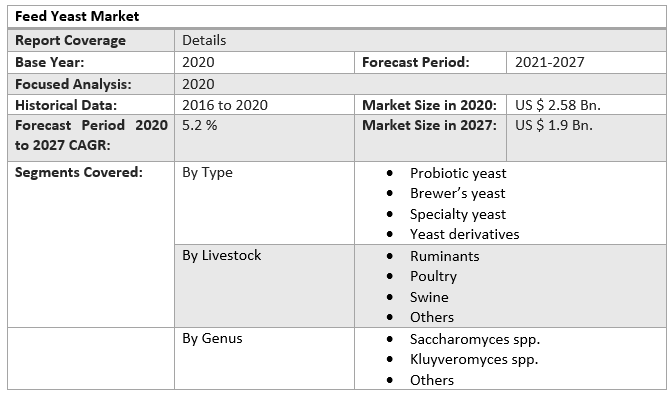Click the Probiotic yeast bullet item
This screenshot has width=670, height=400.
pyautogui.click(x=458, y=173)
